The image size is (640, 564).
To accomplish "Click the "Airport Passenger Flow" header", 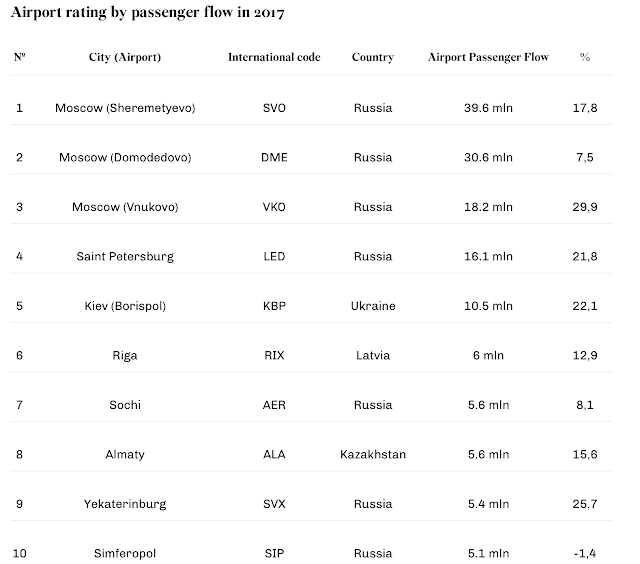I will tap(489, 58).
